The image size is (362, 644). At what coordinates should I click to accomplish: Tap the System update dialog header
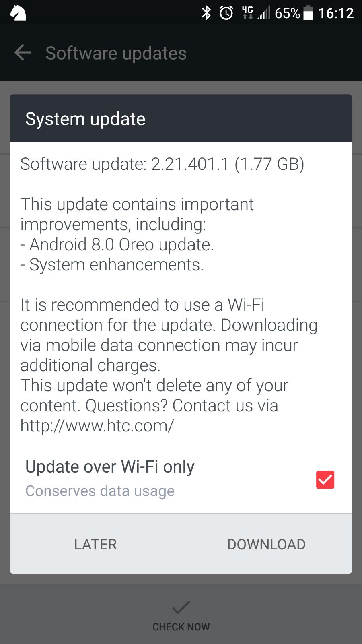coord(181,118)
